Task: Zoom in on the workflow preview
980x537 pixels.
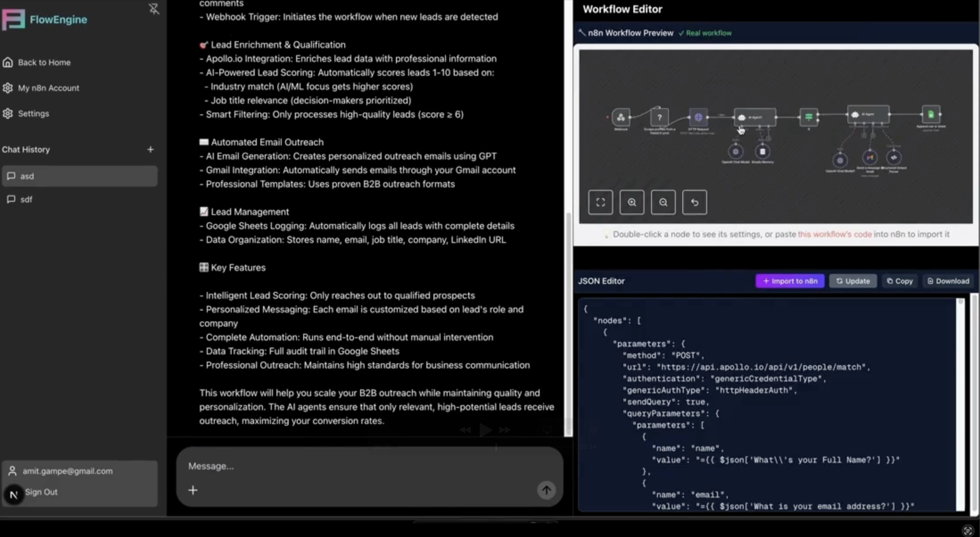Action: tap(632, 202)
